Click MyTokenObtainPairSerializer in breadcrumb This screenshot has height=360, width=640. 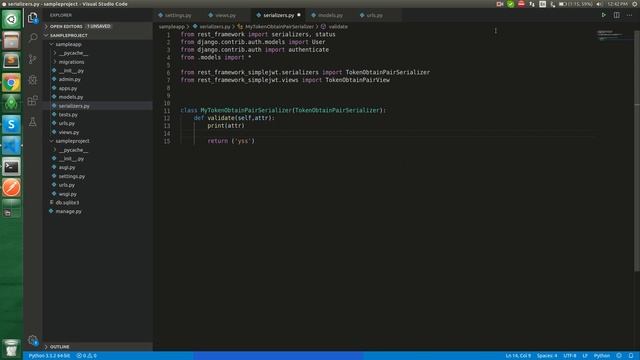pyautogui.click(x=279, y=27)
